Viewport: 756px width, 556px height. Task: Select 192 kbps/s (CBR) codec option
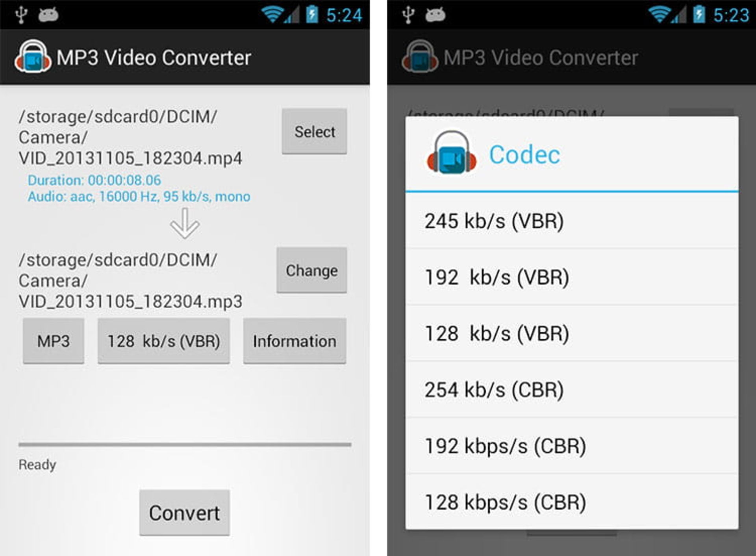(572, 446)
